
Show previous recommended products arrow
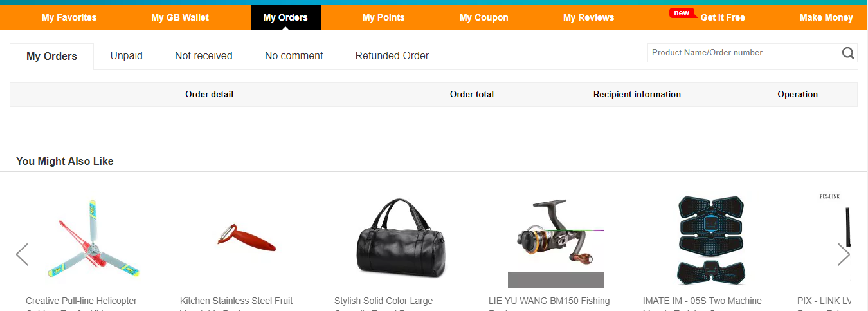[22, 254]
